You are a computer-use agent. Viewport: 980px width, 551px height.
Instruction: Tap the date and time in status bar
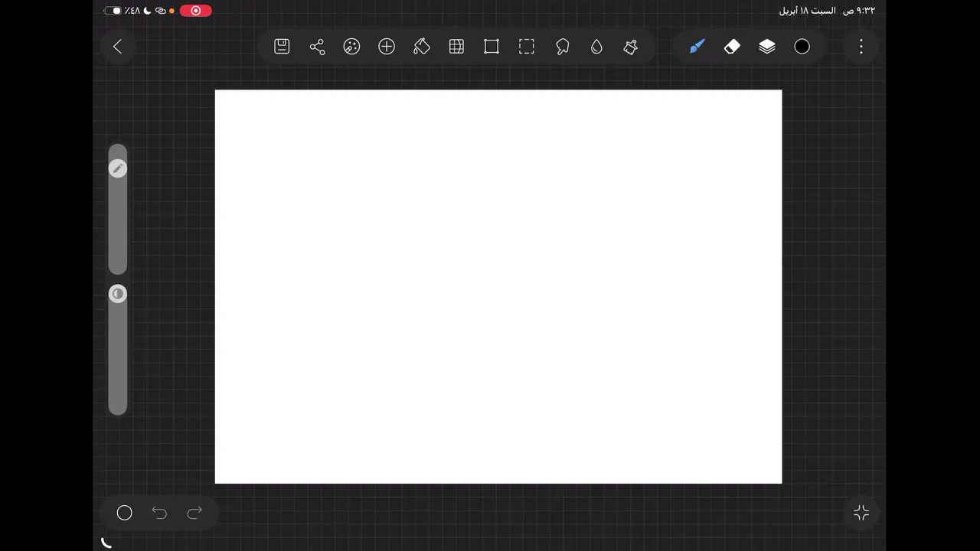click(x=827, y=11)
